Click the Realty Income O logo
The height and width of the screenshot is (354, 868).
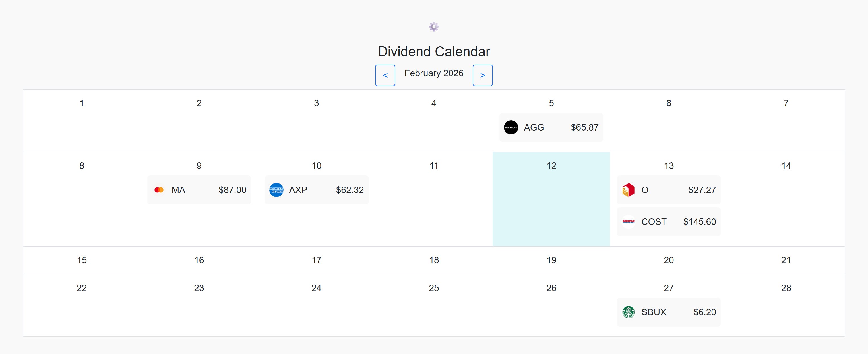click(628, 190)
